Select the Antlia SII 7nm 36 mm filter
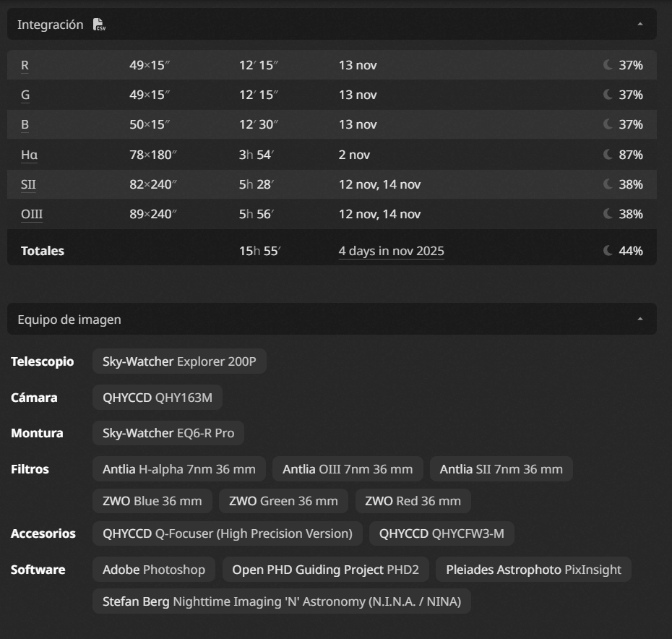This screenshot has width=672, height=639. point(501,468)
